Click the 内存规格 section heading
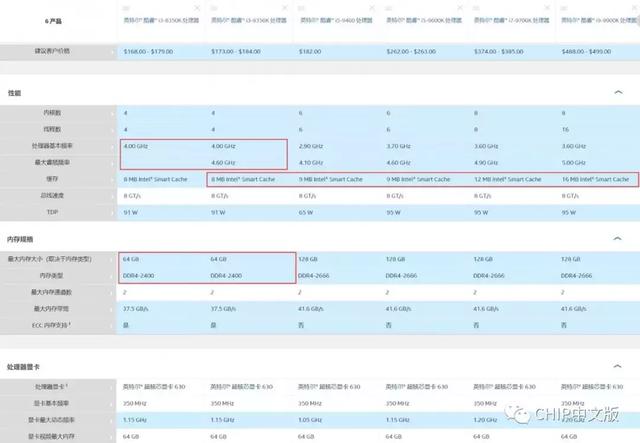 pyautogui.click(x=20, y=239)
